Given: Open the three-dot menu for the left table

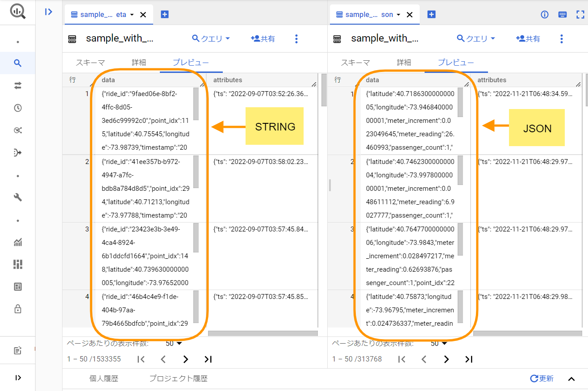Looking at the screenshot, I should pyautogui.click(x=296, y=39).
